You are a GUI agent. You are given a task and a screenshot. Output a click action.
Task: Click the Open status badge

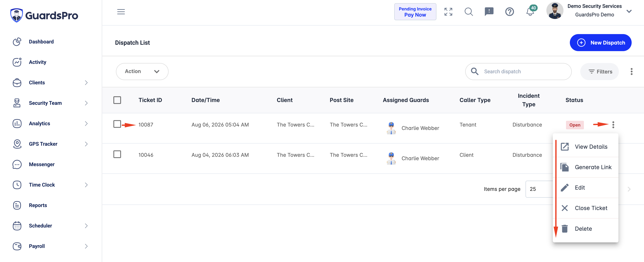(575, 125)
